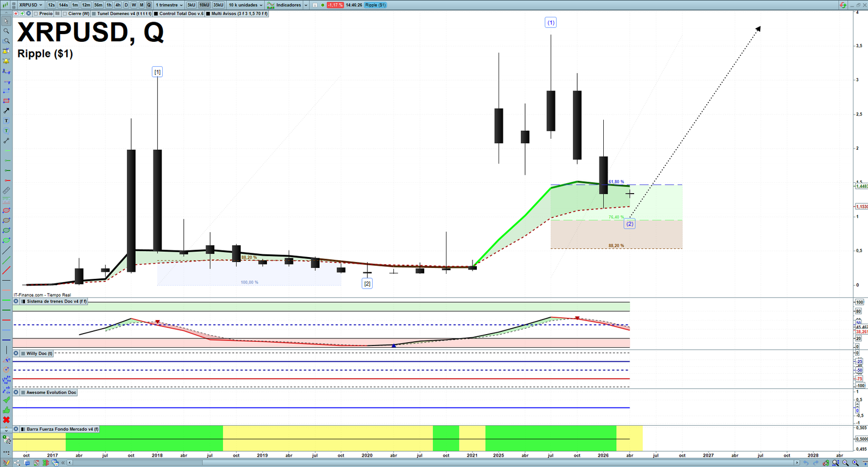Switch to the D daily timeframe

point(126,5)
